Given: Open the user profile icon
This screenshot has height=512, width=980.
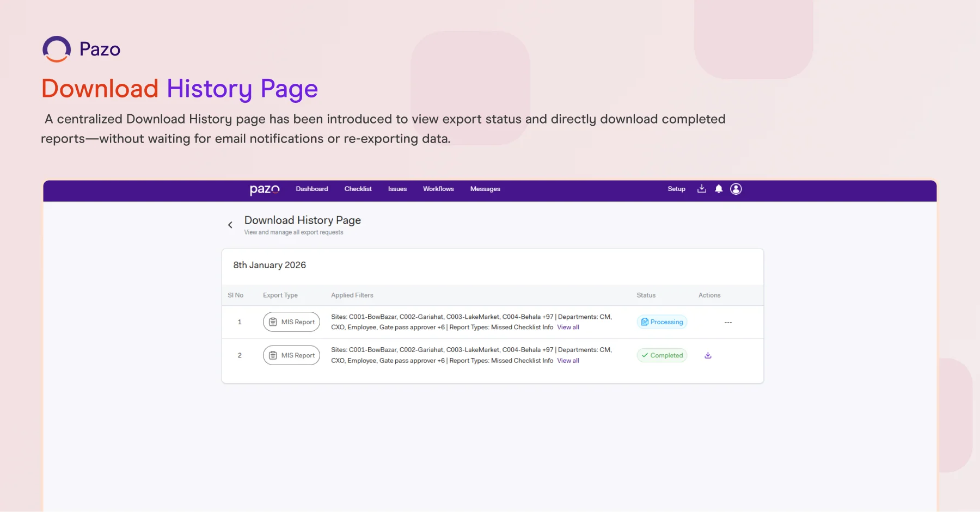Looking at the screenshot, I should (736, 189).
